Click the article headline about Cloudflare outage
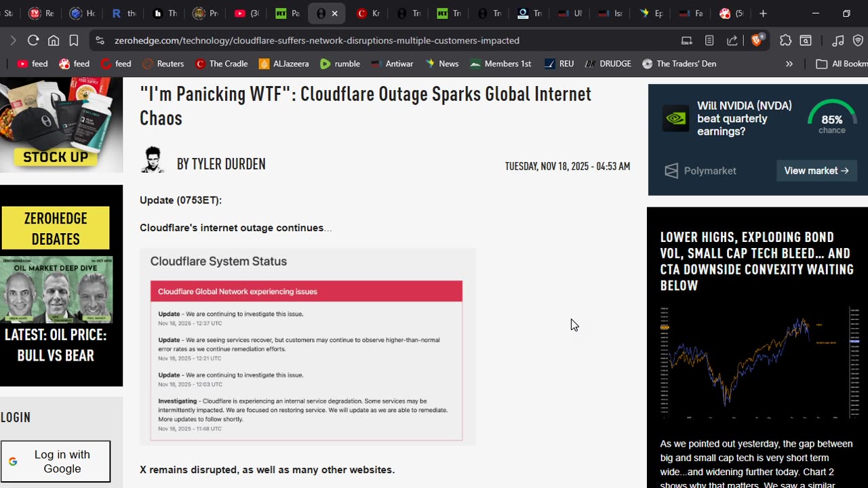Viewport: 868px width, 488px height. [366, 106]
